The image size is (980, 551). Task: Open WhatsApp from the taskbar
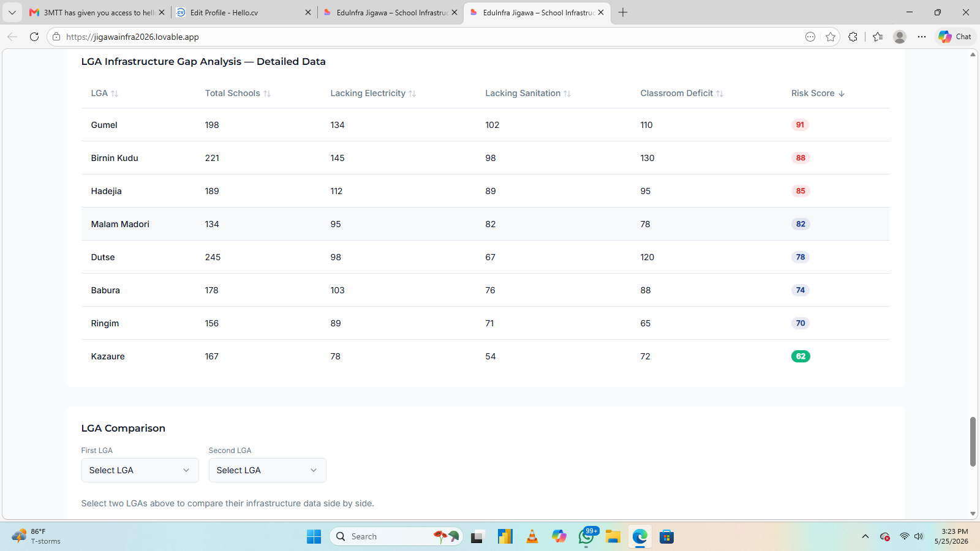coord(587,537)
